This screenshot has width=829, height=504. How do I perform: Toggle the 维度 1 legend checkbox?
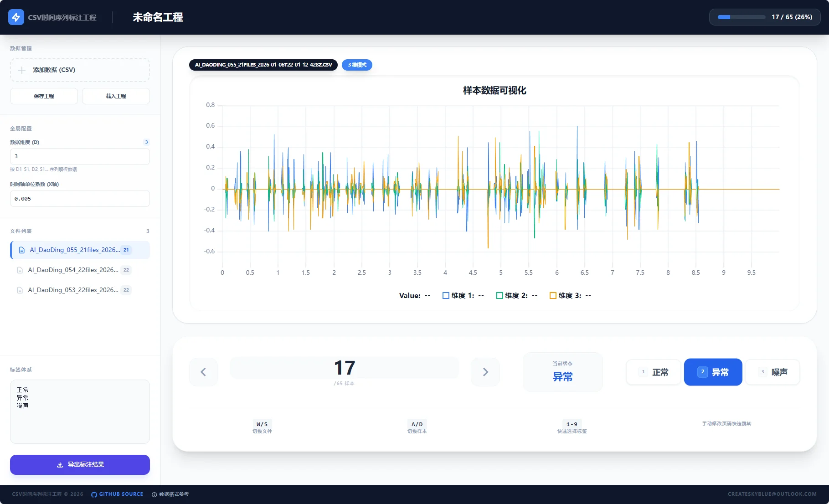click(446, 296)
